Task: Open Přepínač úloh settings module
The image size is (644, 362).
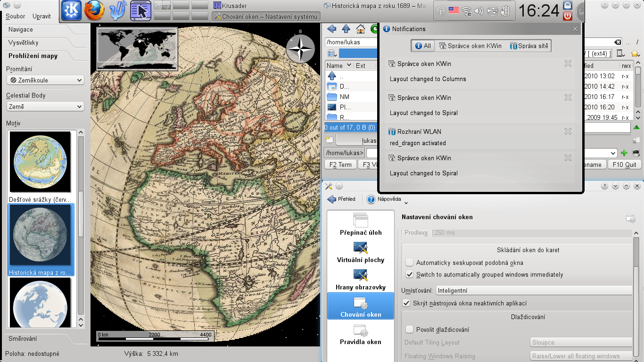Action: point(361,224)
